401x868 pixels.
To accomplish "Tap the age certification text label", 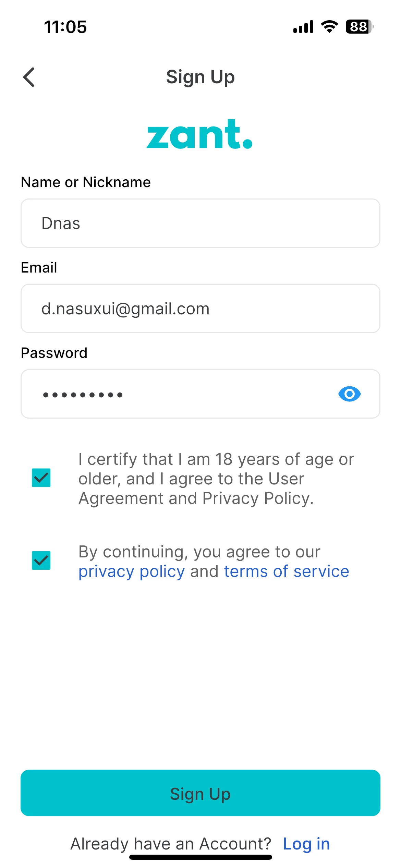I will tap(216, 479).
